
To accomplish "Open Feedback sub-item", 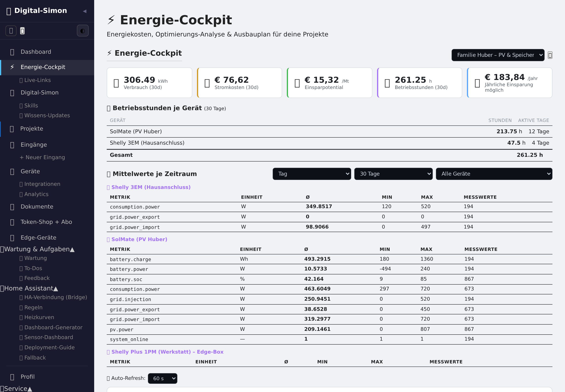I will point(35,278).
